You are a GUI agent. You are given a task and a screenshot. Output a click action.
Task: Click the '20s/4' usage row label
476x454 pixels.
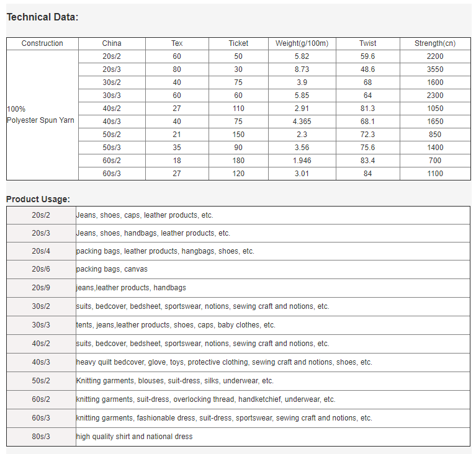coord(41,251)
